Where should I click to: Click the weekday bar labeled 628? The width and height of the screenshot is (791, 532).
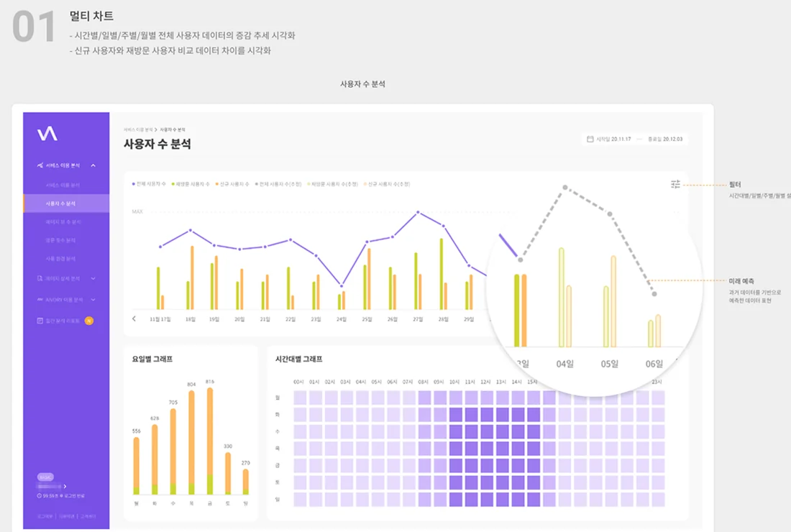pos(155,459)
